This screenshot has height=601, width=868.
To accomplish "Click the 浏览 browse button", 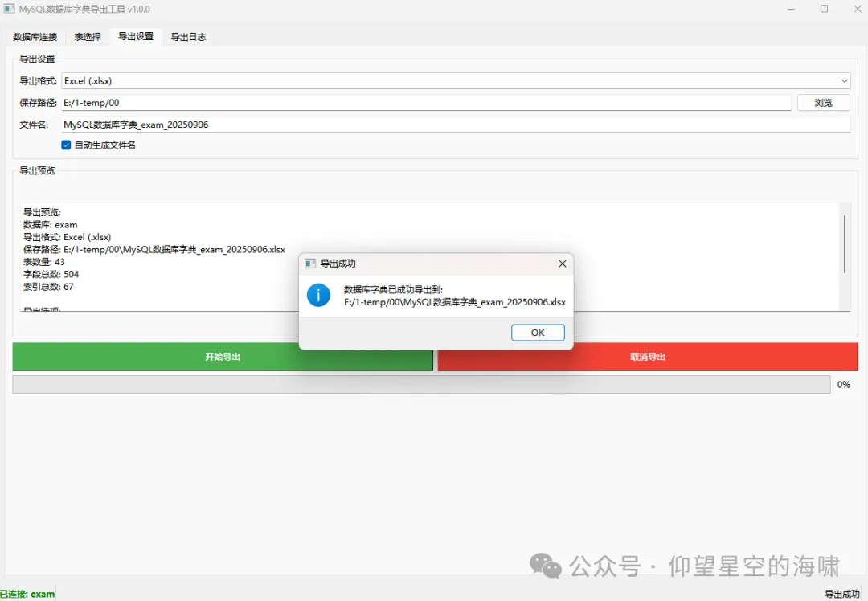I will coord(823,102).
